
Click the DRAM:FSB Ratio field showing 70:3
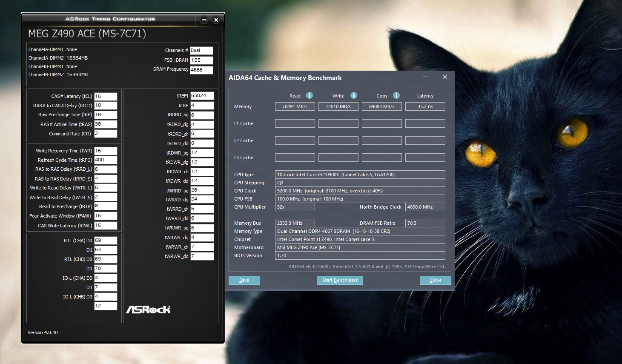pos(425,223)
